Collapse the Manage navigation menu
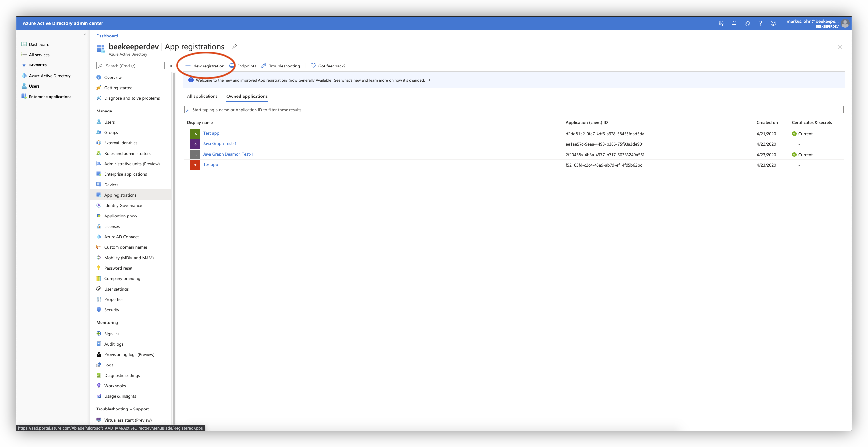 [171, 66]
